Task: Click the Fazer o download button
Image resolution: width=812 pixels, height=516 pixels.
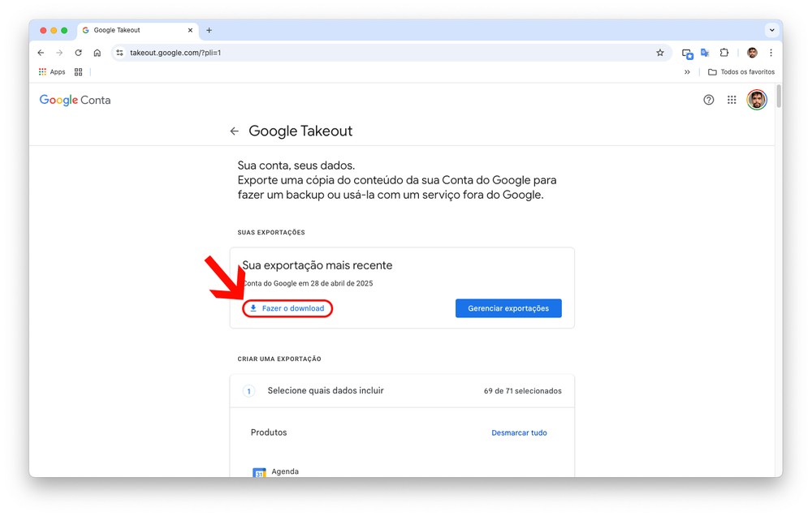Action: [x=287, y=308]
